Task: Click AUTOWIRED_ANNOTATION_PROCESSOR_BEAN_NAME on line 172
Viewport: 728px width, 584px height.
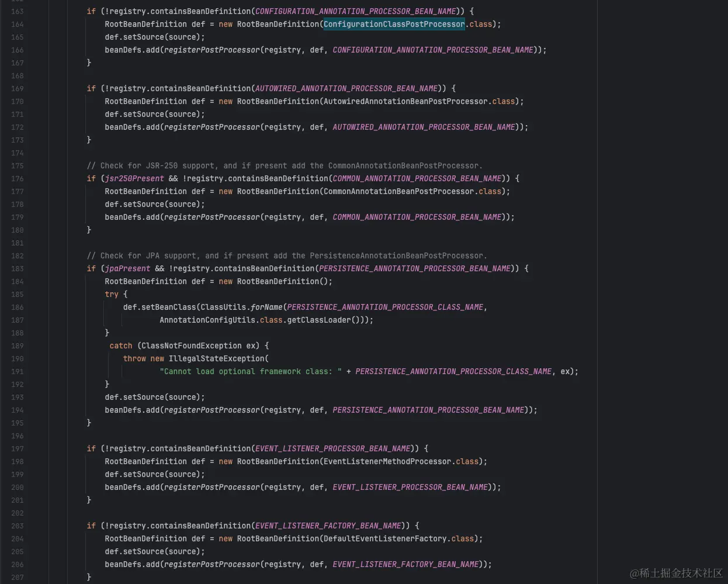Action: 424,127
